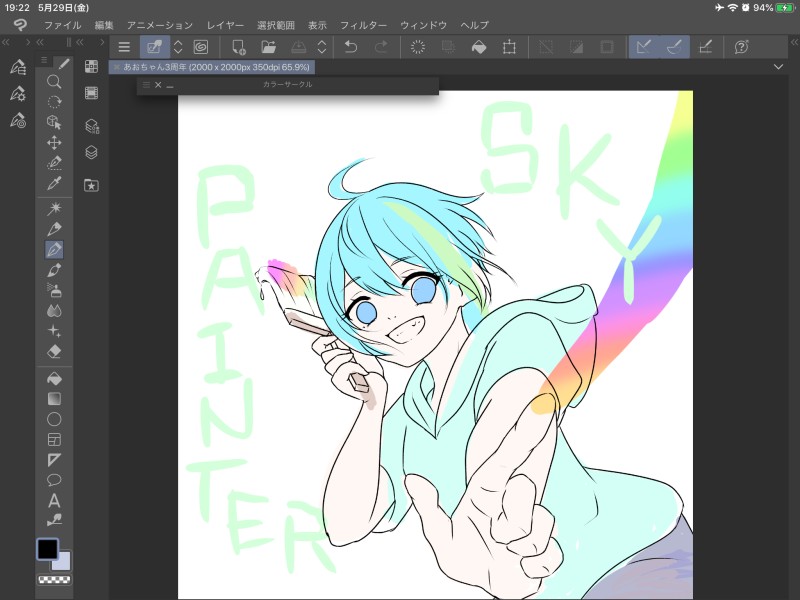Viewport: 800px width, 600px height.
Task: Select the Correct line tool
Action: click(x=54, y=520)
